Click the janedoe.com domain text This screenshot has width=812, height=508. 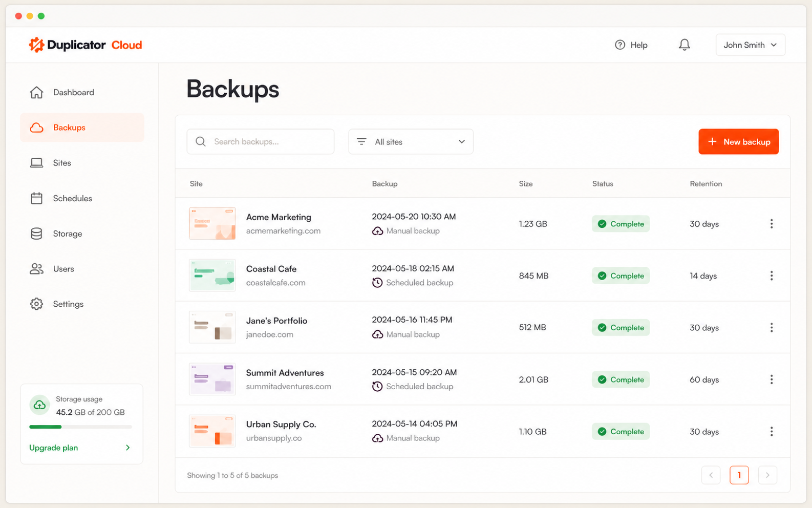269,334
